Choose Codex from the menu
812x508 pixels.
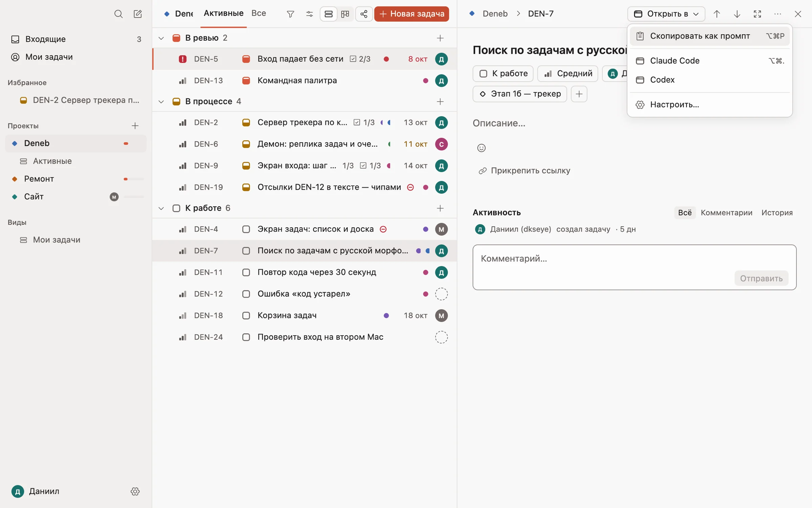[709, 80]
